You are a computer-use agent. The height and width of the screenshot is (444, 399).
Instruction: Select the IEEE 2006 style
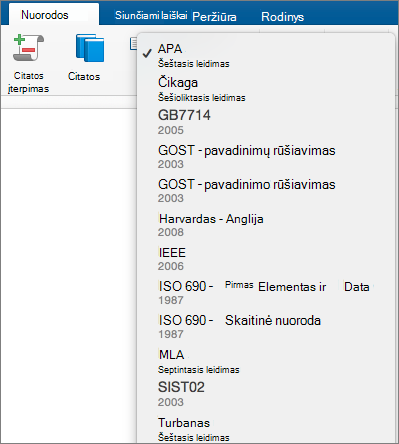266,259
